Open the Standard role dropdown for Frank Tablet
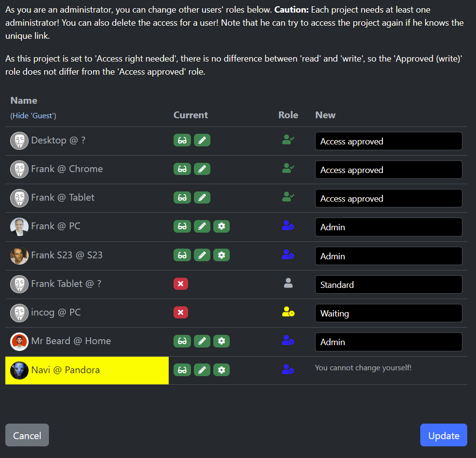Image resolution: width=476 pixels, height=458 pixels. pos(388,285)
